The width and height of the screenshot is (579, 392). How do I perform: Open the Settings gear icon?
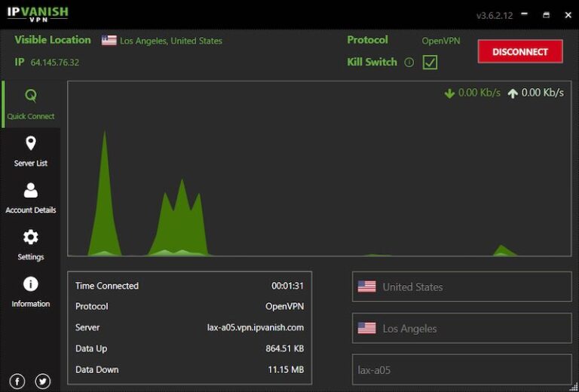click(30, 237)
